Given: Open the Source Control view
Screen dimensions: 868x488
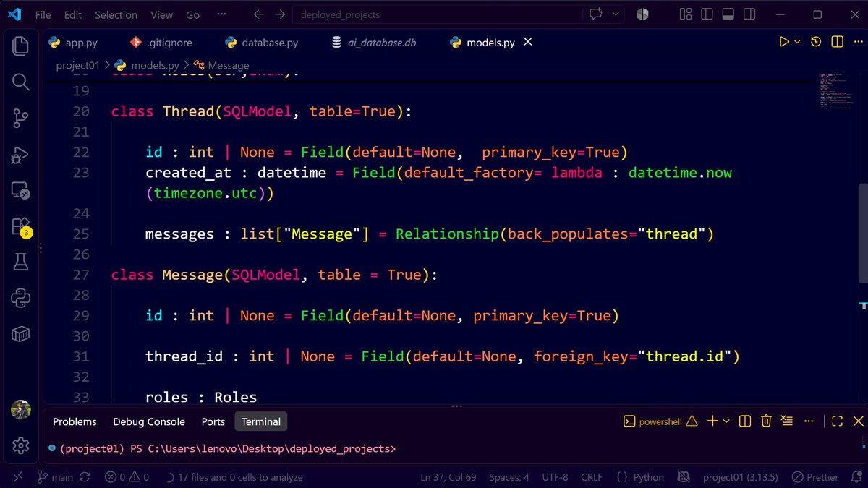Looking at the screenshot, I should pyautogui.click(x=21, y=118).
